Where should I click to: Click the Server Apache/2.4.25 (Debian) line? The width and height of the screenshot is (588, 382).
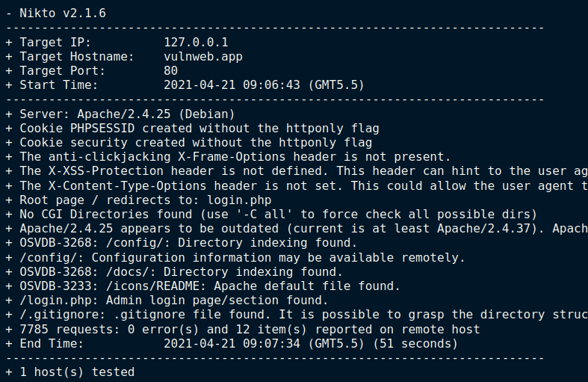(x=120, y=114)
